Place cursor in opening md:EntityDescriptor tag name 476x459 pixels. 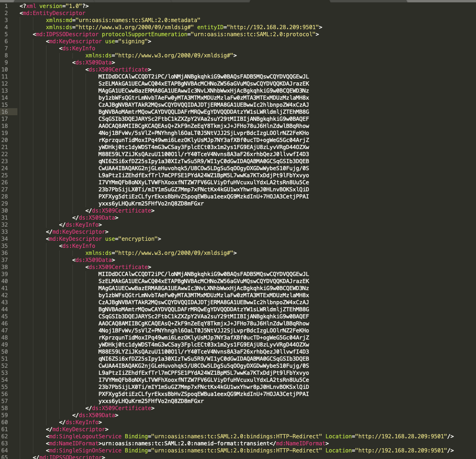(x=54, y=13)
